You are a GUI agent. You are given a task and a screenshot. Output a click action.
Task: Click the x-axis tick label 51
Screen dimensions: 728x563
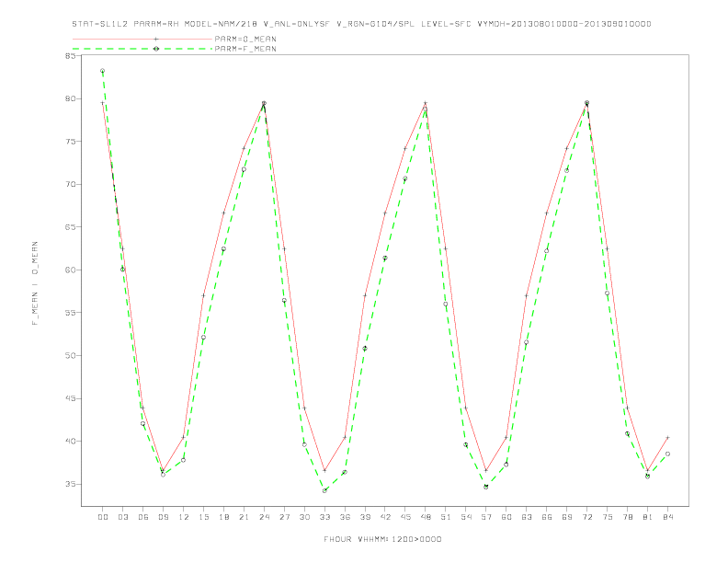click(x=446, y=517)
